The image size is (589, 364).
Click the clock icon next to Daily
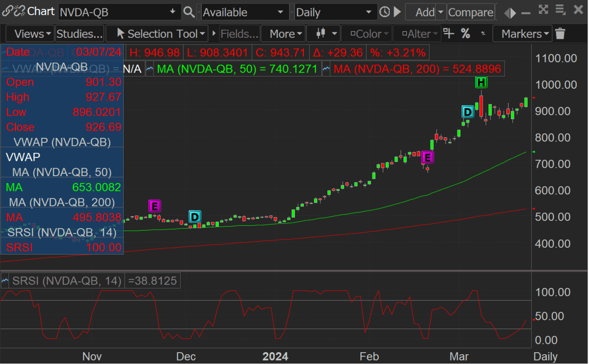tap(385, 12)
